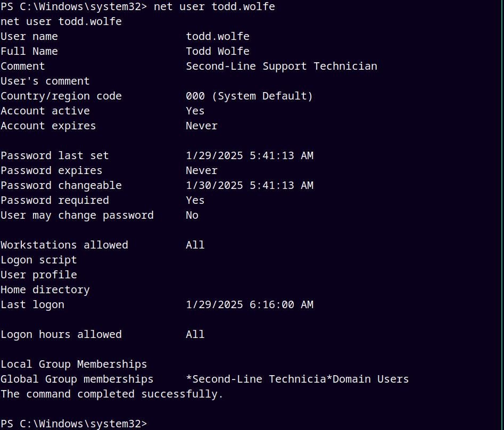This screenshot has height=430, width=504.
Task: Click the Workstations allowed All value
Action: click(x=195, y=245)
